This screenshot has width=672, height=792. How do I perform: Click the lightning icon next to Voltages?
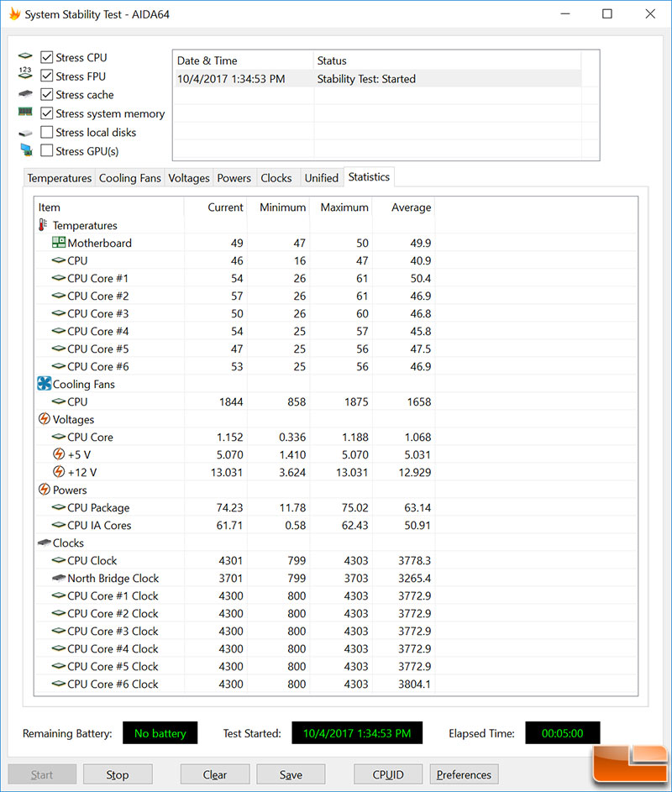[x=45, y=419]
